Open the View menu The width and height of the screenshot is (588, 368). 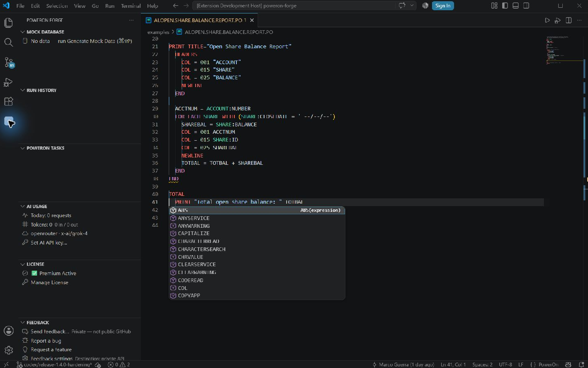click(80, 6)
